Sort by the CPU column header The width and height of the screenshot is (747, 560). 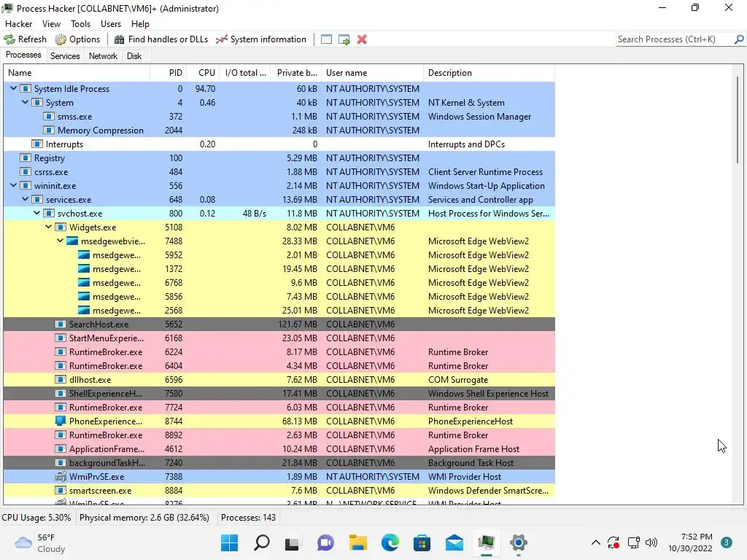pos(203,73)
